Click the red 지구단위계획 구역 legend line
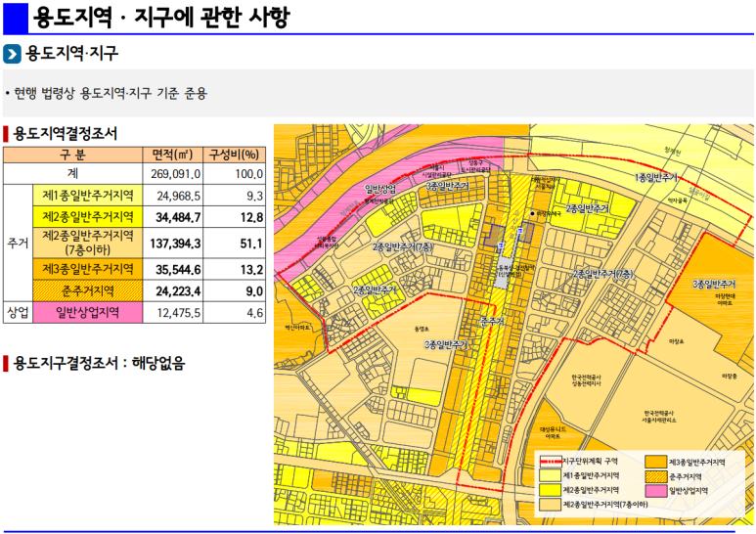Screen dimensions: 756x534 point(550,462)
